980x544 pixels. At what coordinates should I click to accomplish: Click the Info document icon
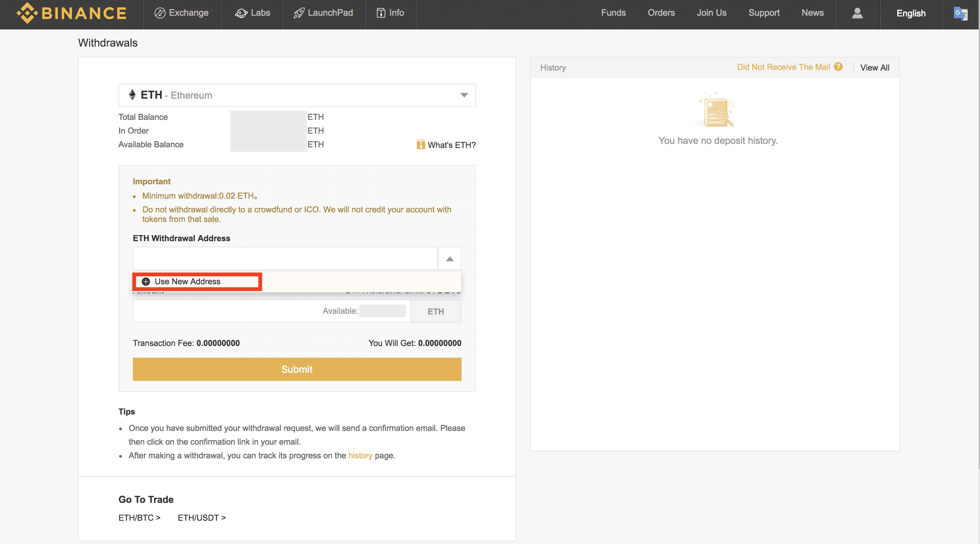381,13
